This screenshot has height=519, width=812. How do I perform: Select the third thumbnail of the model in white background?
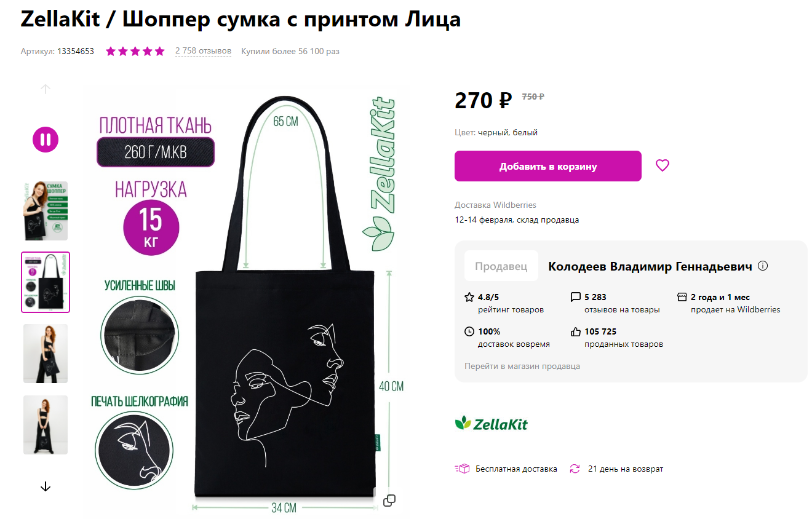click(x=46, y=354)
